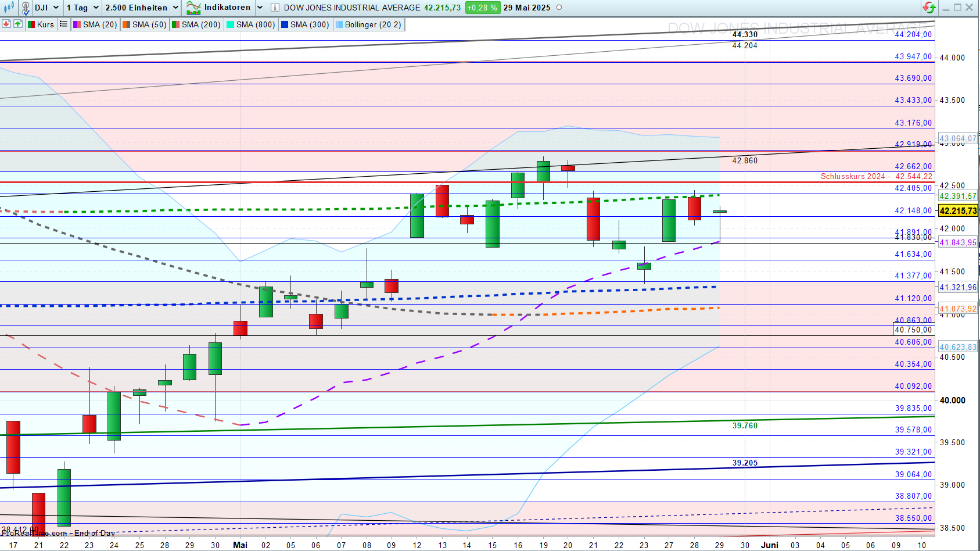Click the 41.843,95 SMA value label
The height and width of the screenshot is (551, 980).
click(958, 242)
